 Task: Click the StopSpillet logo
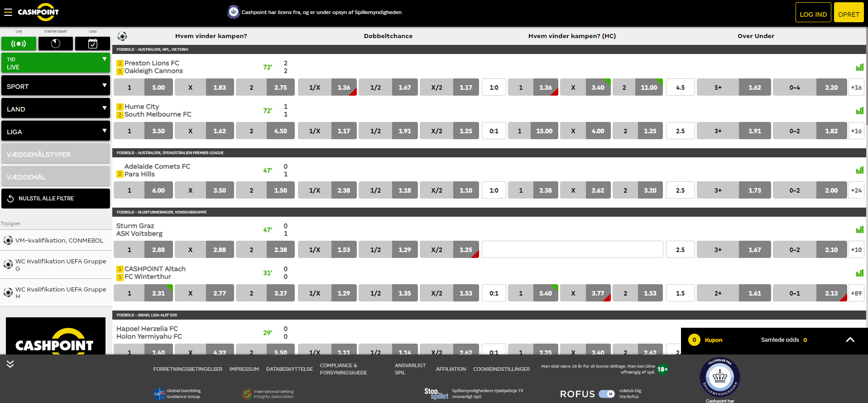click(436, 393)
